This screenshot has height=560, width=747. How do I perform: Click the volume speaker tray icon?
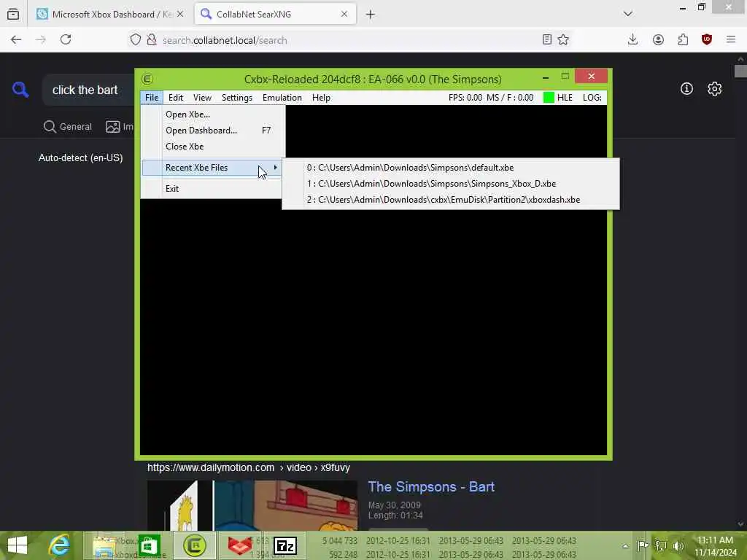(678, 545)
